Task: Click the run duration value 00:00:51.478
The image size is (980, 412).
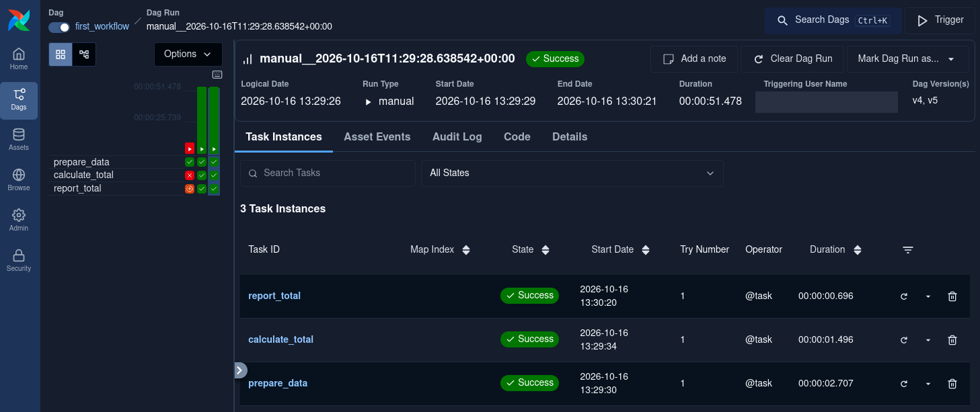Action: pos(710,101)
